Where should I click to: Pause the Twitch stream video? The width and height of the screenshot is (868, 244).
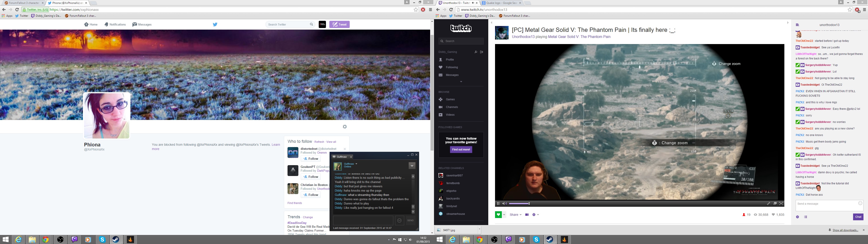tap(498, 204)
